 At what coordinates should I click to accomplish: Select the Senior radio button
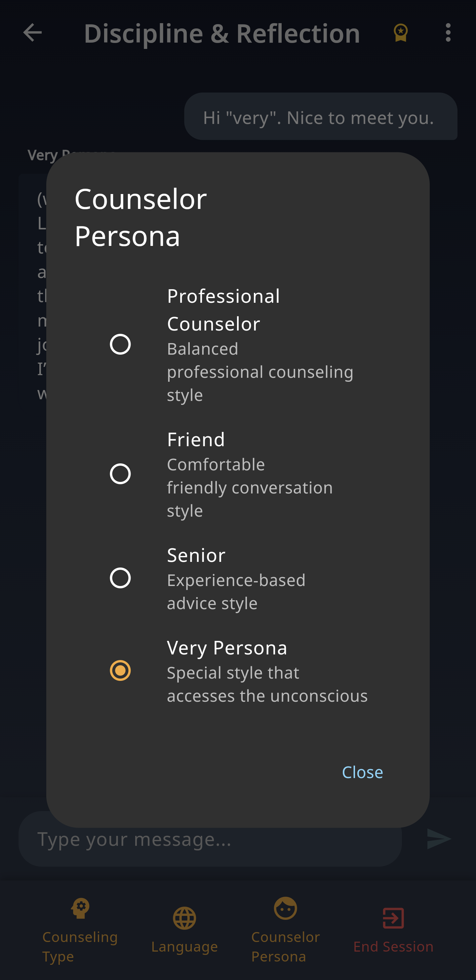(x=120, y=578)
